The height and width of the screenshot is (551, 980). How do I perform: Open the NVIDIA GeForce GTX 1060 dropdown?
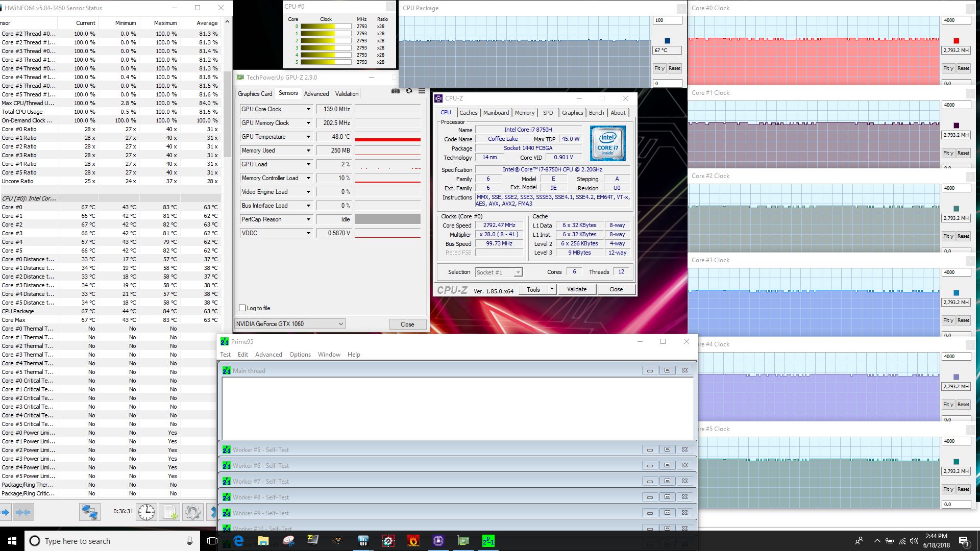[340, 324]
